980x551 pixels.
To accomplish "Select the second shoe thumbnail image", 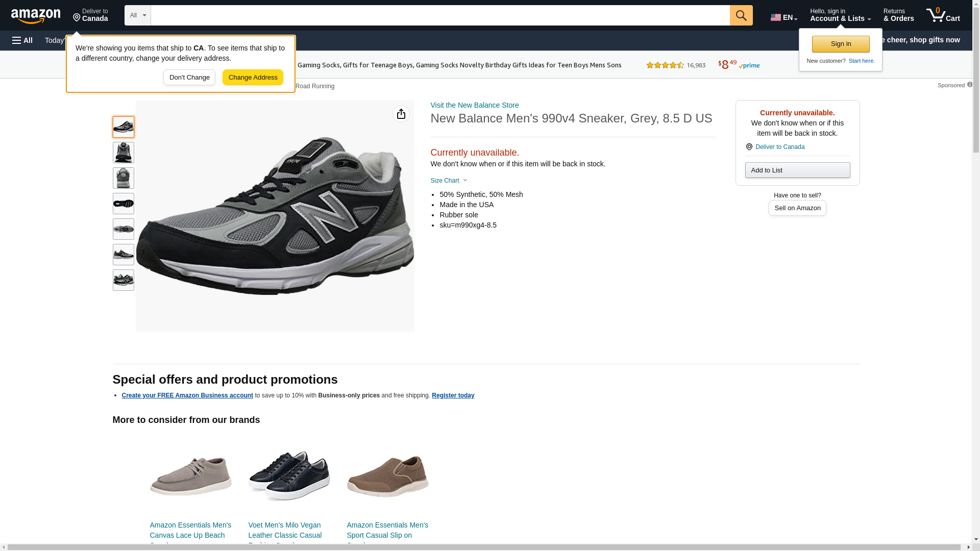I will point(123,153).
